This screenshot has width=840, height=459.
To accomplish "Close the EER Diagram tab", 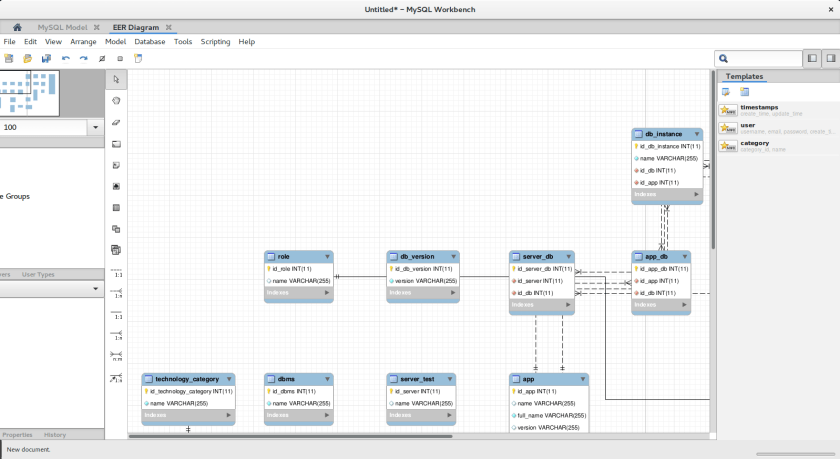I will 168,27.
